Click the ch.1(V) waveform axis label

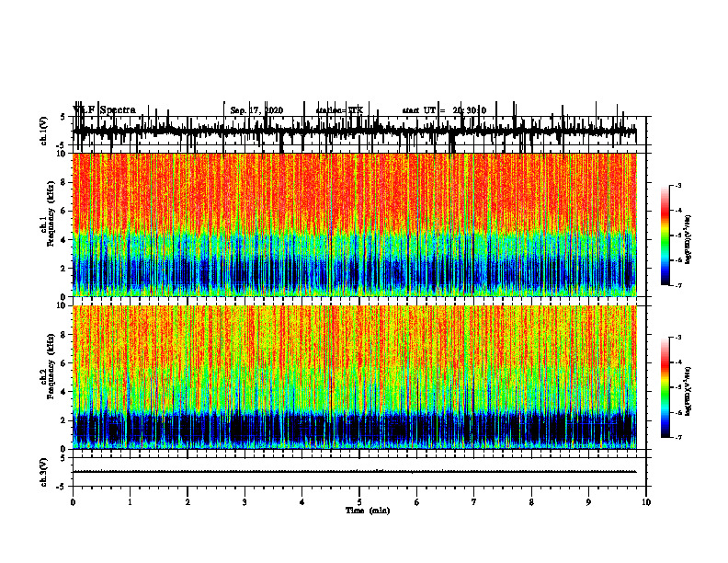[44, 131]
